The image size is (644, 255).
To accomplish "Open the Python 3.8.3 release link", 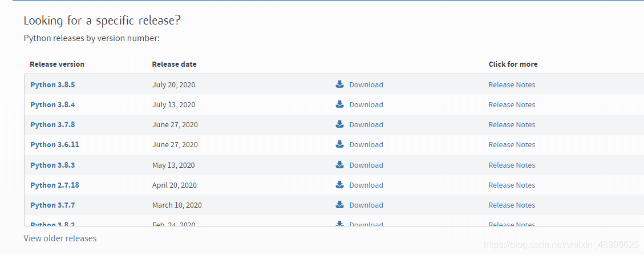I will (52, 165).
